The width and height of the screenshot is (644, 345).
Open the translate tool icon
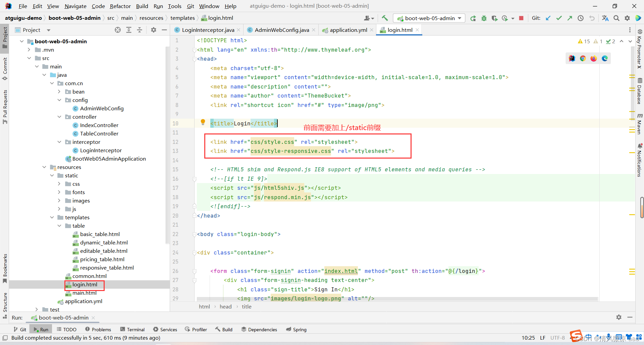(605, 18)
